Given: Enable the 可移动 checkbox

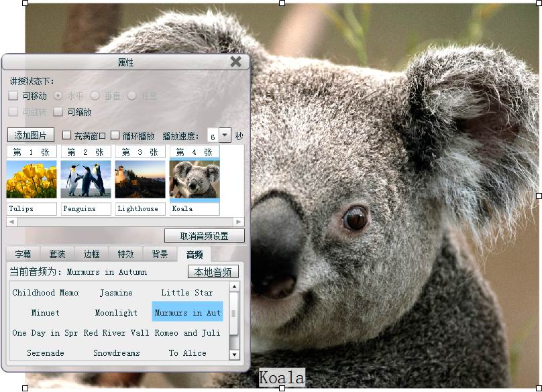Looking at the screenshot, I should (13, 96).
